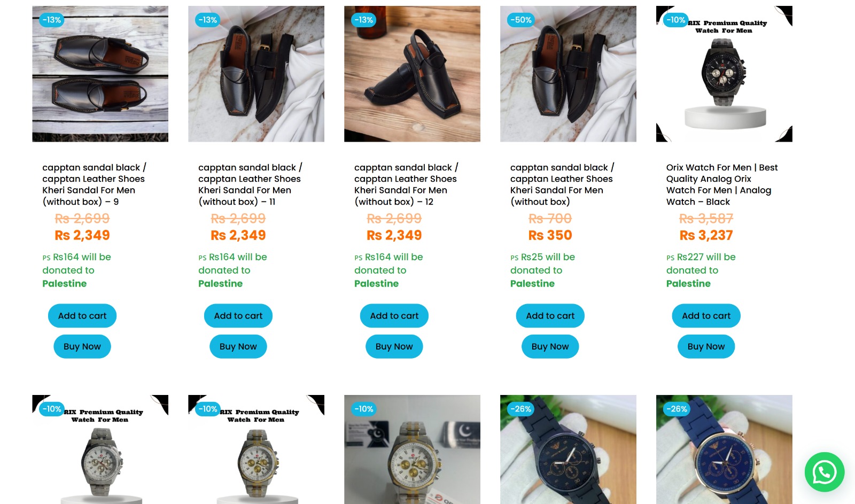Open gold-silver watch with -10% badge photo
Screen dimensions: 855x504
pos(412,449)
